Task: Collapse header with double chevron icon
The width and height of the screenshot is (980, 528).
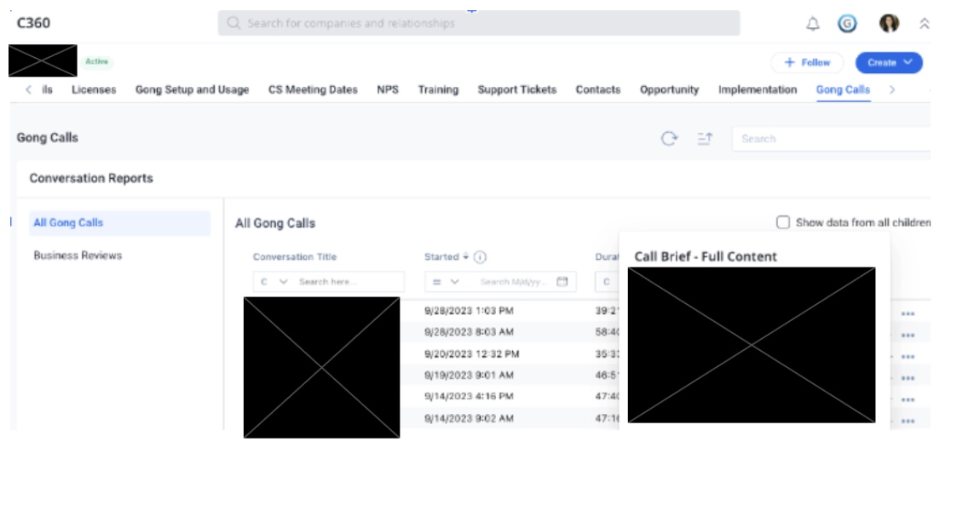Action: tap(924, 24)
